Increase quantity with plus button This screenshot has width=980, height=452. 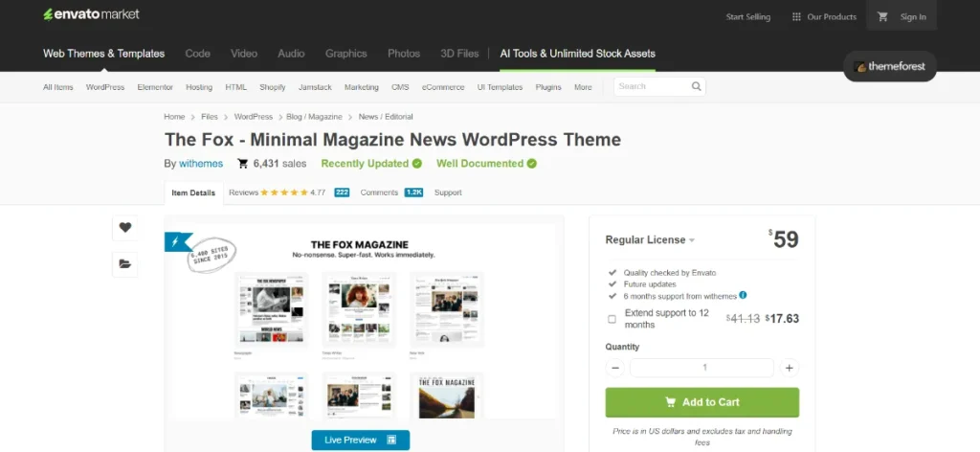(x=790, y=368)
